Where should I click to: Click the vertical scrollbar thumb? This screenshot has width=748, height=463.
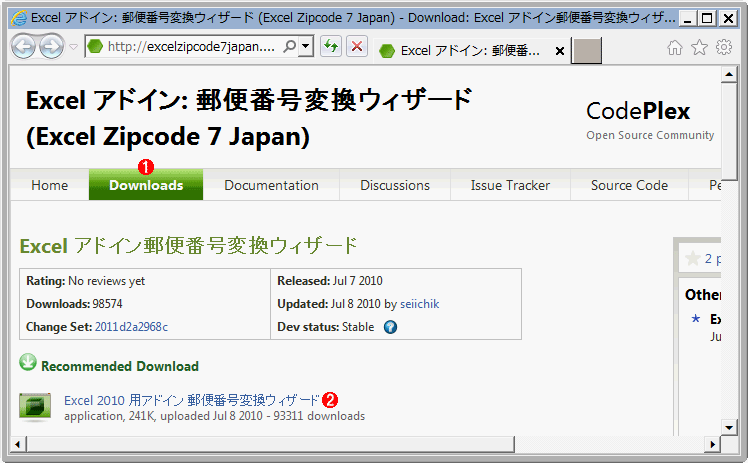tap(729, 131)
